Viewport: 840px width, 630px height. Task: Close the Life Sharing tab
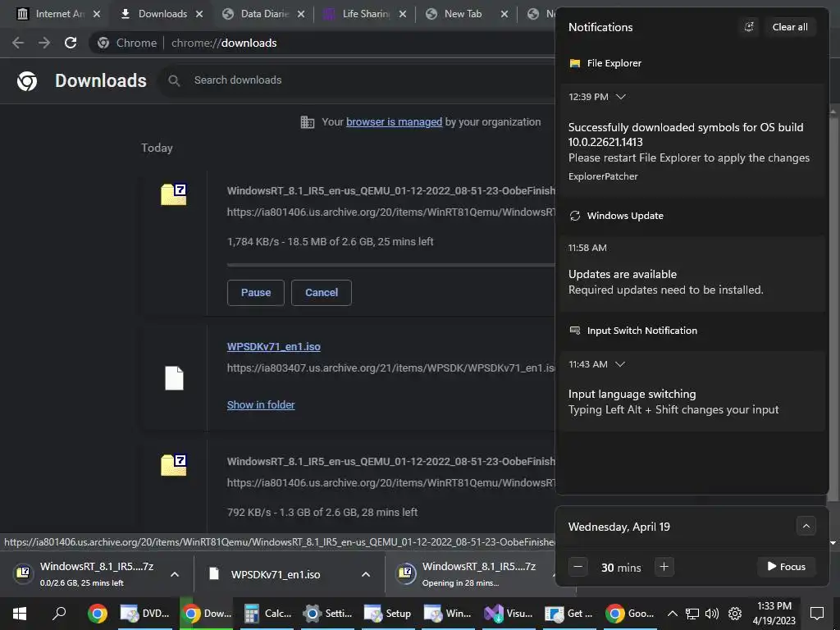coord(403,14)
